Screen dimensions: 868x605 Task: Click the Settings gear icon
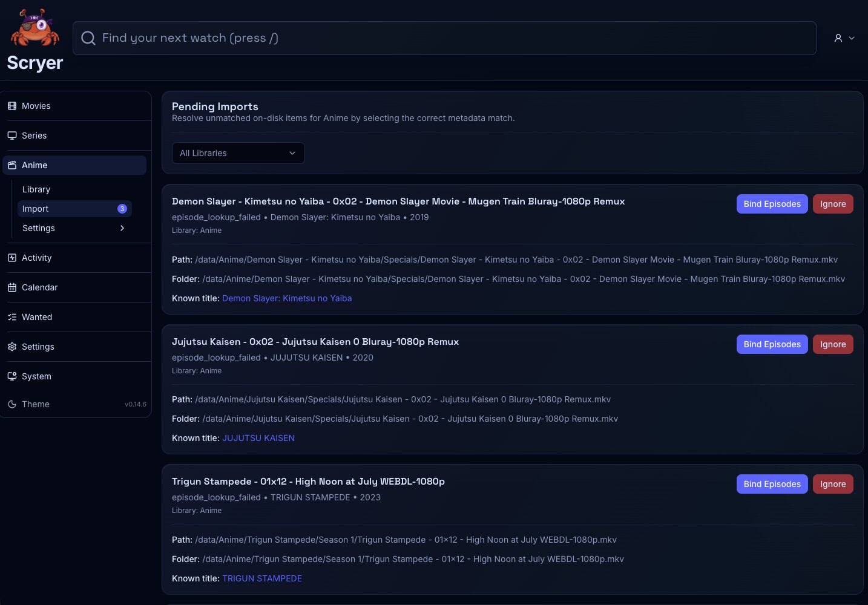(x=12, y=347)
